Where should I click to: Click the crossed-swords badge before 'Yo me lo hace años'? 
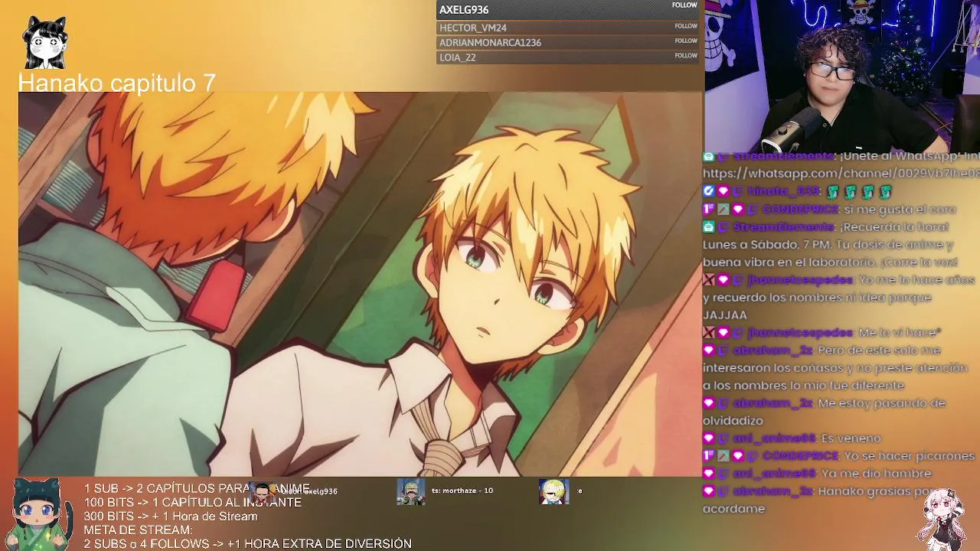(709, 279)
